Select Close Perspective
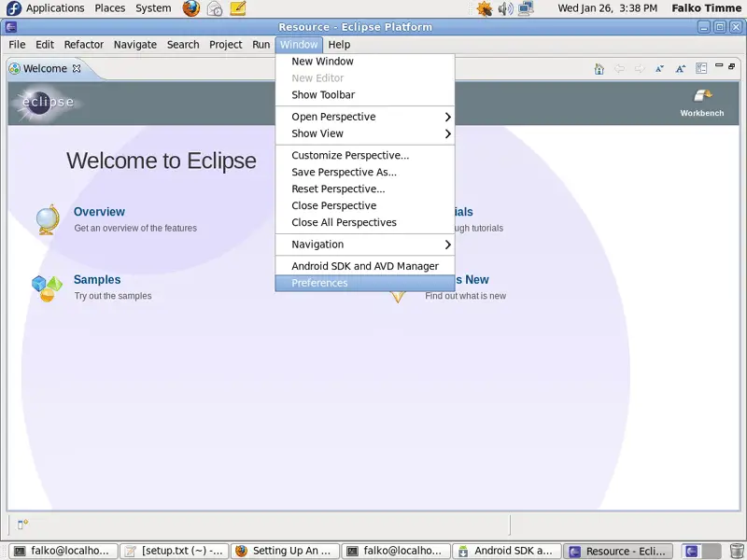 365,205
